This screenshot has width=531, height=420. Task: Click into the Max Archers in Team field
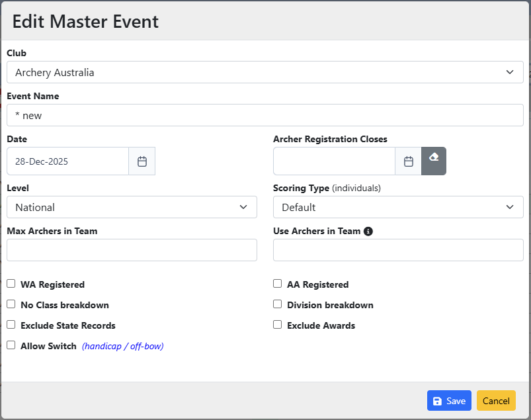[132, 250]
